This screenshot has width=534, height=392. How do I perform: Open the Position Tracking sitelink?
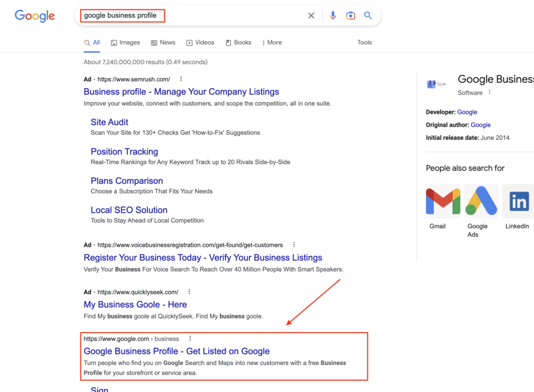tap(124, 151)
